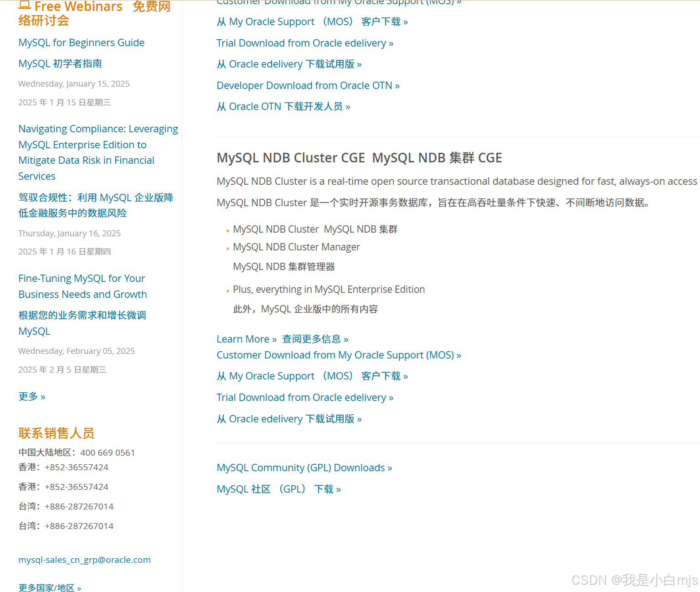Open 更多国家/地区 » link
The width and height of the screenshot is (700, 592).
50,587
